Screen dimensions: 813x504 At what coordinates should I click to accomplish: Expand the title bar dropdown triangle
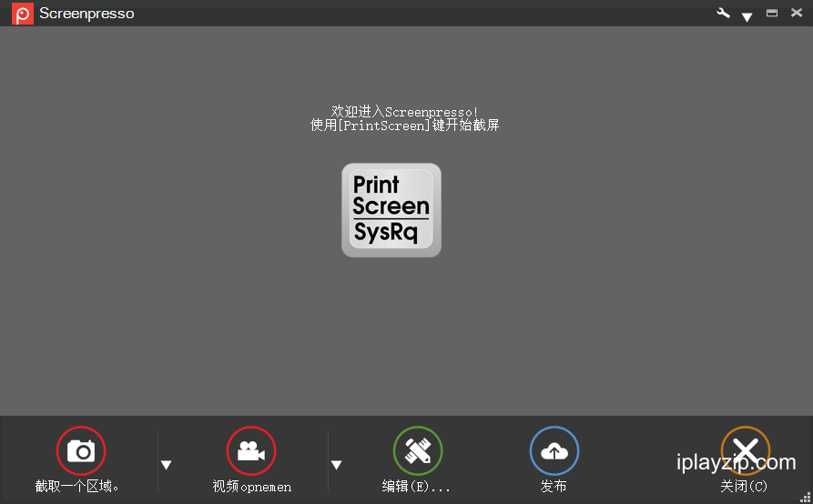point(747,17)
